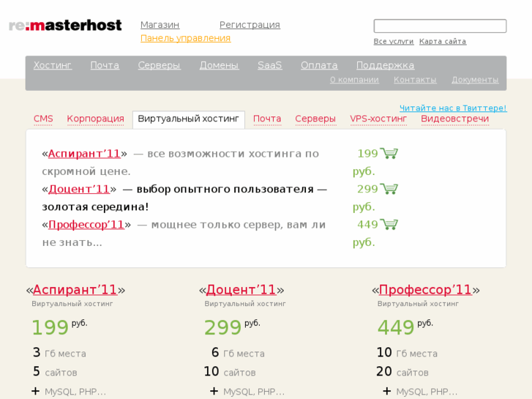The height and width of the screenshot is (399, 532).
Task: Open the Поддержка menu item
Action: coord(386,65)
